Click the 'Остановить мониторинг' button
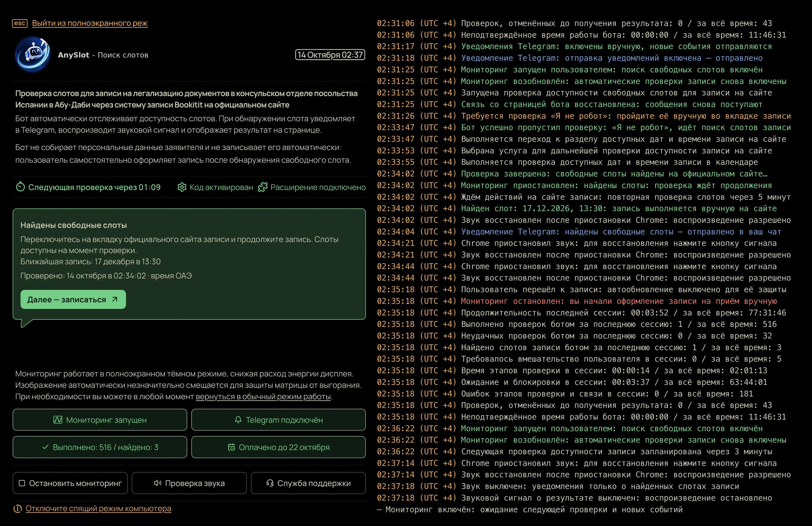Screen dimensions: 812x526 [x=70, y=483]
